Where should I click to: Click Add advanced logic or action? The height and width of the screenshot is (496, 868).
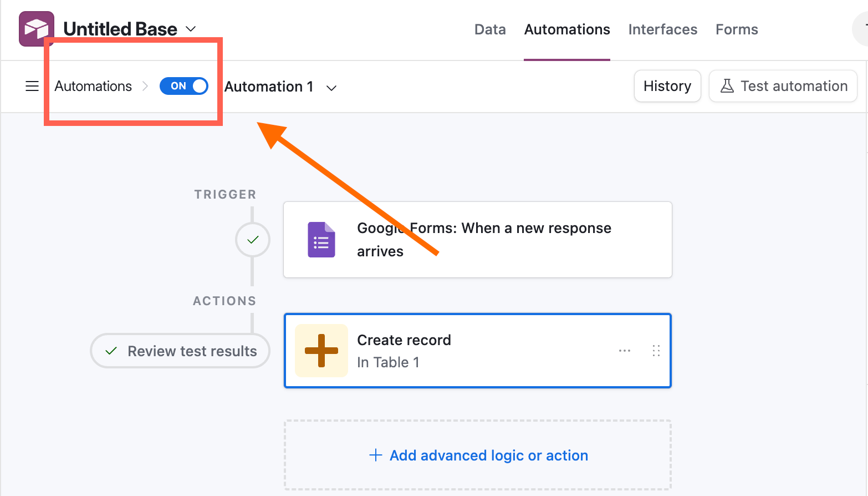477,455
